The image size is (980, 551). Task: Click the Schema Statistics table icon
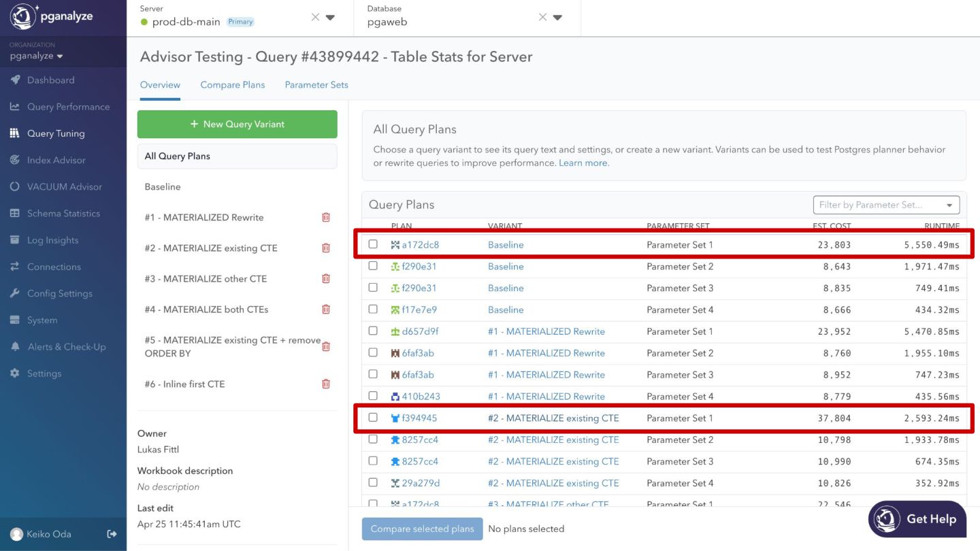[15, 213]
